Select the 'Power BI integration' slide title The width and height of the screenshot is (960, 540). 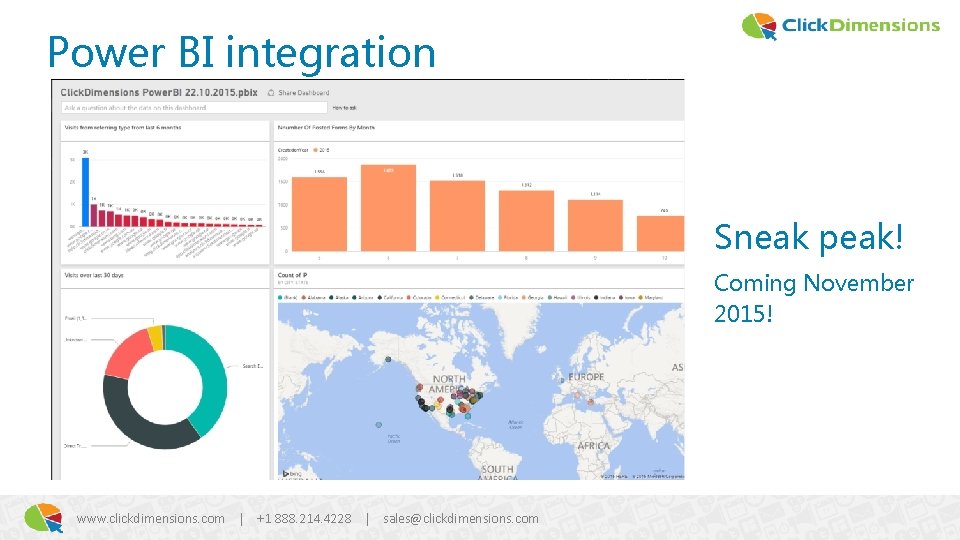click(242, 53)
